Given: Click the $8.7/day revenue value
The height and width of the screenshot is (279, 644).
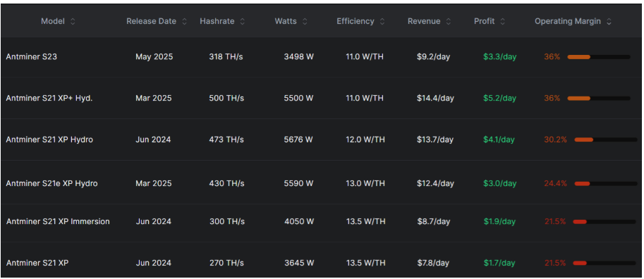Looking at the screenshot, I should (x=433, y=221).
